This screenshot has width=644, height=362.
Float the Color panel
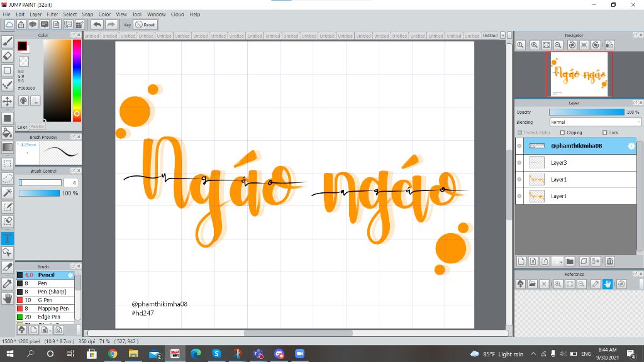point(73,35)
